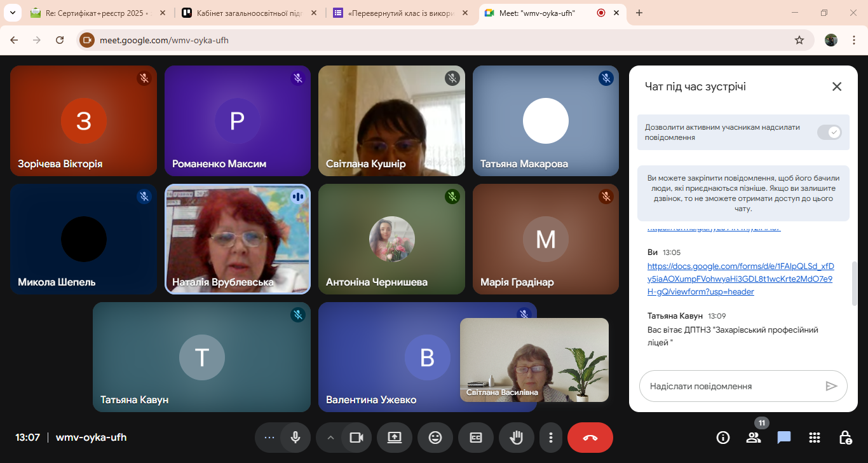This screenshot has height=463, width=868.
Task: Open the meeting details info icon
Action: pos(722,438)
